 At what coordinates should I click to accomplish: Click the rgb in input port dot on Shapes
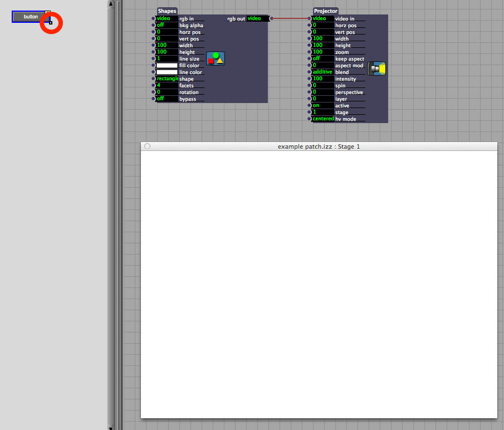pyautogui.click(x=154, y=19)
